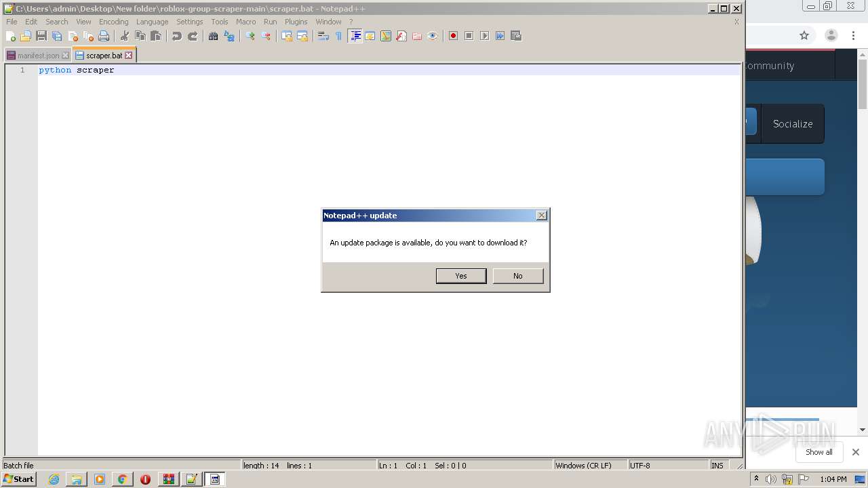Click the Zoom In toolbar icon
Screen dimensions: 868x488
pos(250,36)
